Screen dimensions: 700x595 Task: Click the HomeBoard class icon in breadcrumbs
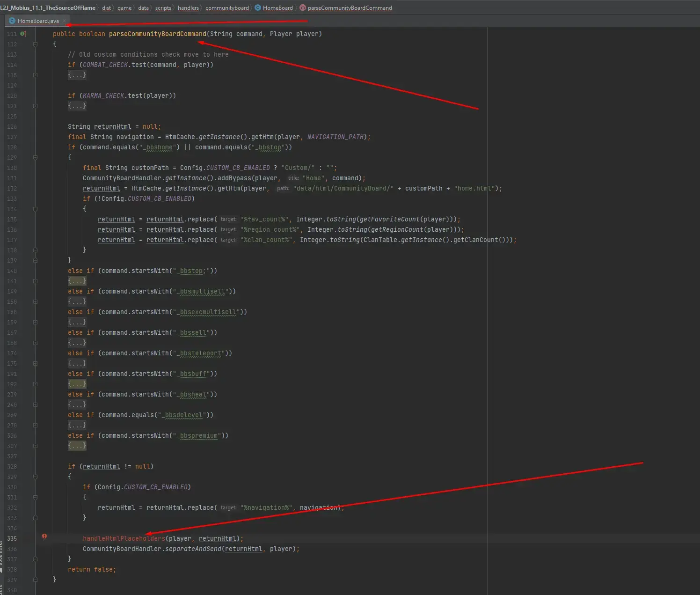[x=257, y=7]
